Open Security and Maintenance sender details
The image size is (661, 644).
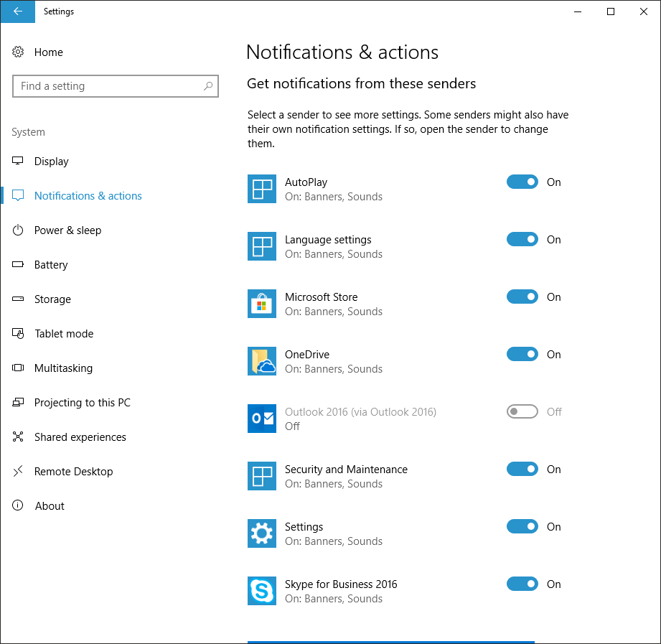click(x=346, y=470)
